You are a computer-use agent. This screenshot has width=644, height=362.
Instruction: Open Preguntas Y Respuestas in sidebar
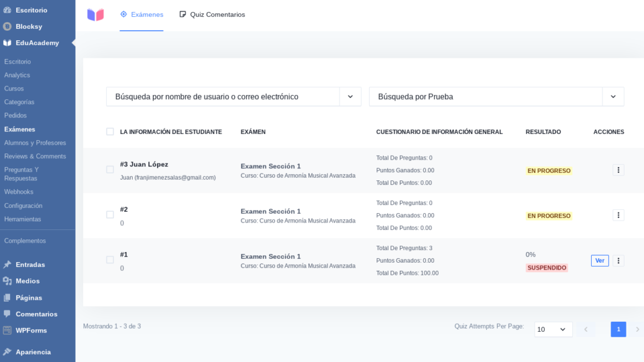pos(21,174)
